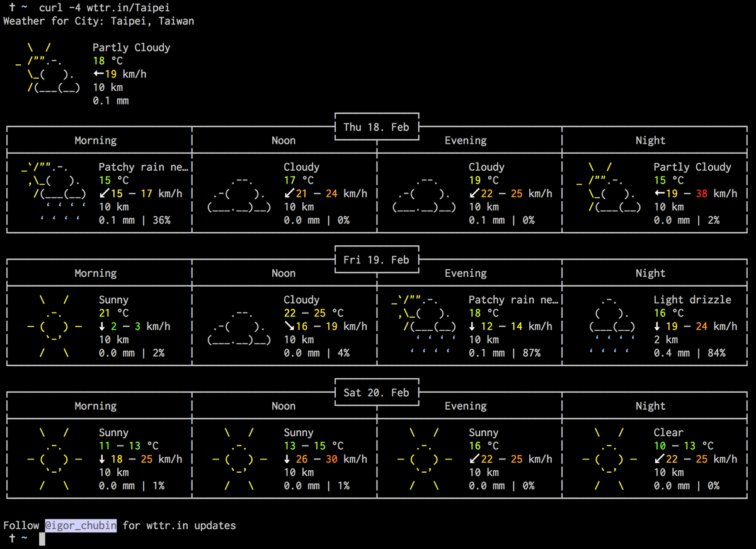Click Saturday evening sunny ASCII icon

425,459
